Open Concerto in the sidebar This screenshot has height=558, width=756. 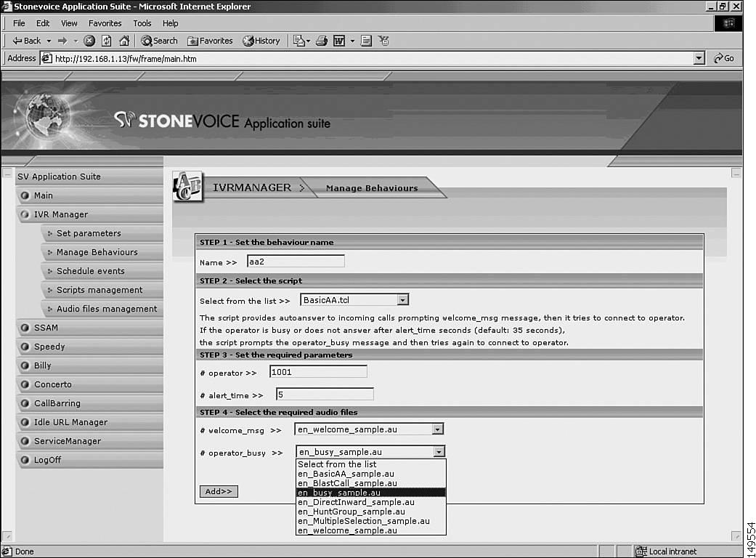tap(89, 384)
